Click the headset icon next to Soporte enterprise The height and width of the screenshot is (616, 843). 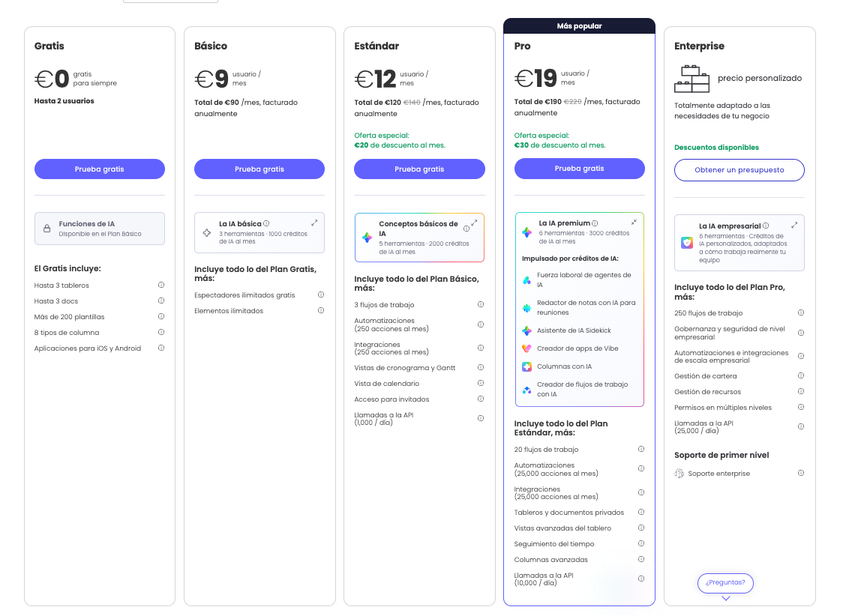(679, 474)
